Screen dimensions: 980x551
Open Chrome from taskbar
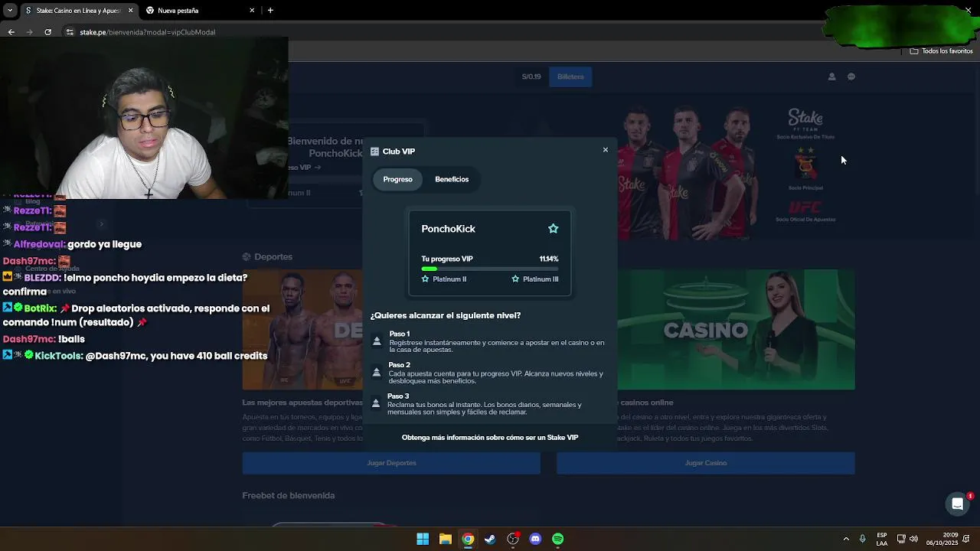[x=468, y=539]
